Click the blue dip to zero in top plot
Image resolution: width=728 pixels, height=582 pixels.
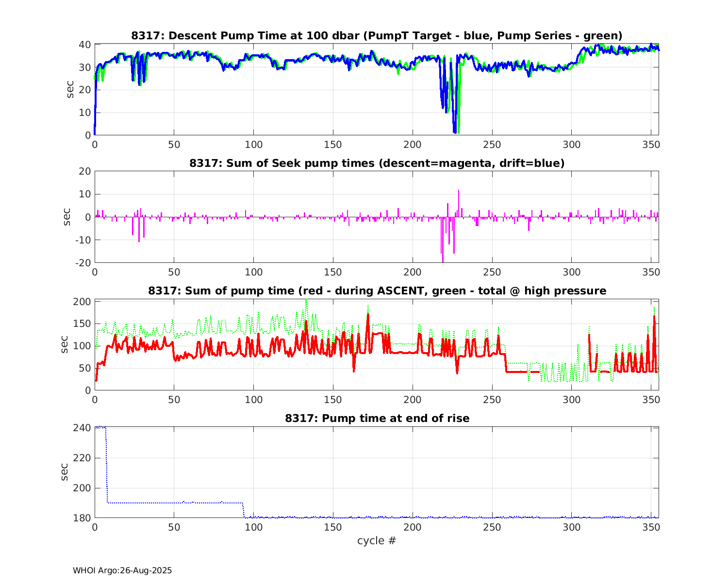tap(455, 131)
